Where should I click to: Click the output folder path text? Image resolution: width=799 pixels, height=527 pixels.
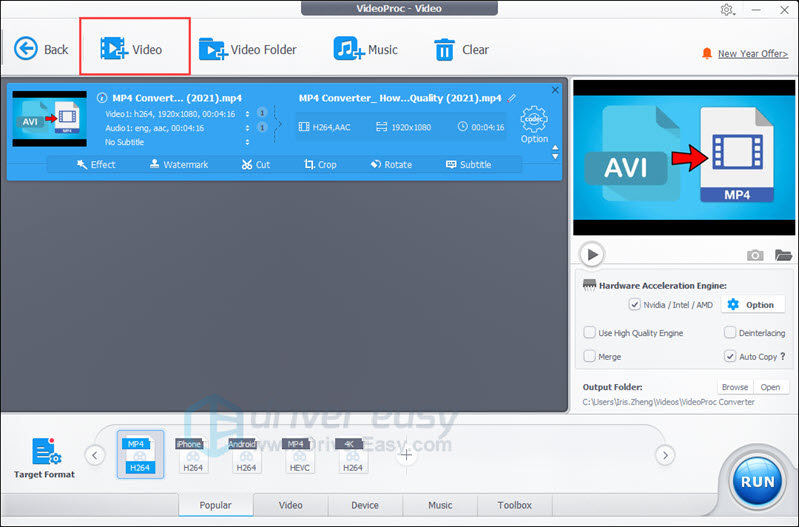pyautogui.click(x=668, y=402)
